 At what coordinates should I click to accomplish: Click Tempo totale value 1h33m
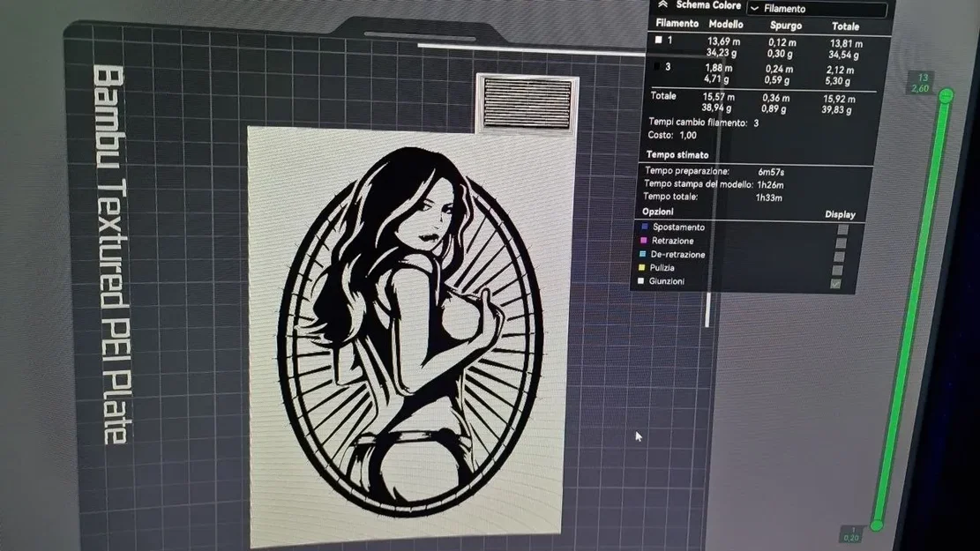[x=768, y=198]
